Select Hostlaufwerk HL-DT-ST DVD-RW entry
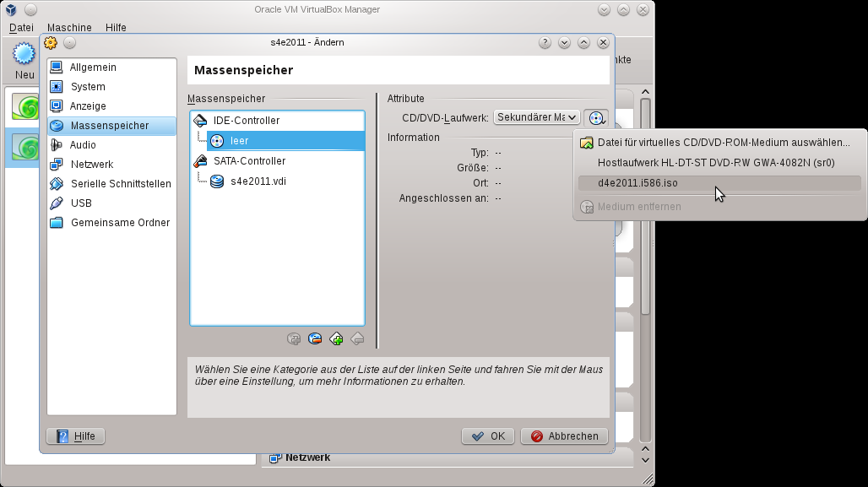 pyautogui.click(x=719, y=163)
